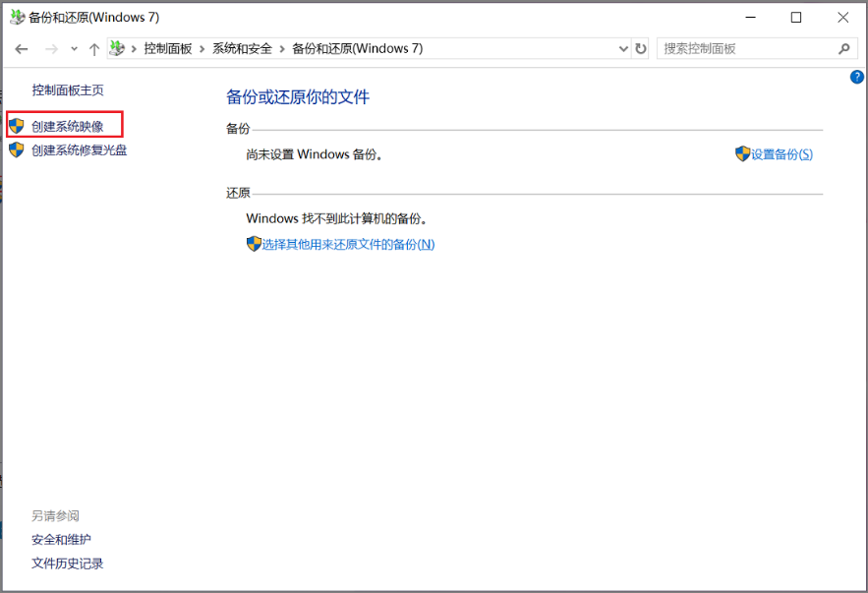
Task: Open 控制面板主页 link
Action: 68,89
